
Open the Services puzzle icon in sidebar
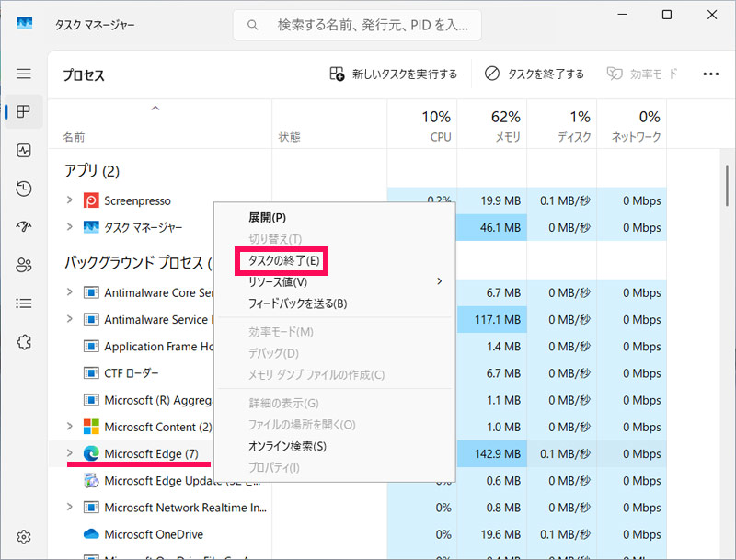[x=24, y=342]
